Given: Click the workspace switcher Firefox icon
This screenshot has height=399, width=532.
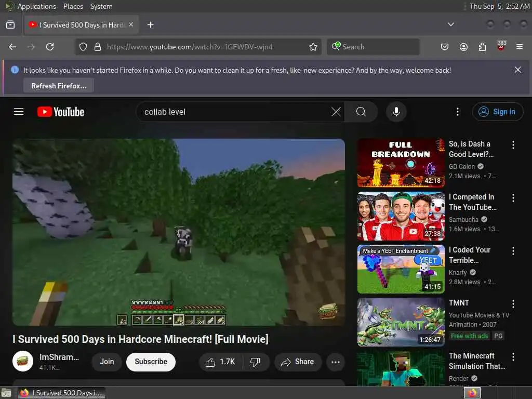Looking at the screenshot, I should (472, 393).
